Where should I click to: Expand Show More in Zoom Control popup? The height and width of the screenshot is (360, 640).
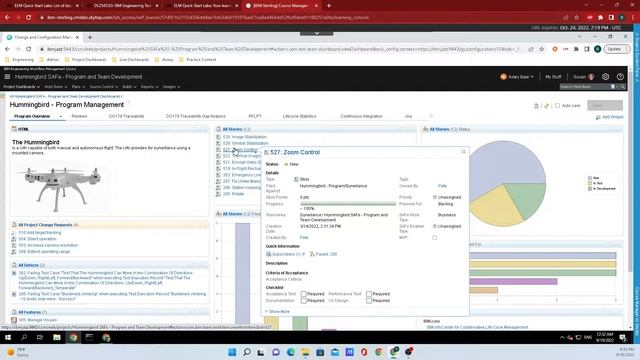278,311
